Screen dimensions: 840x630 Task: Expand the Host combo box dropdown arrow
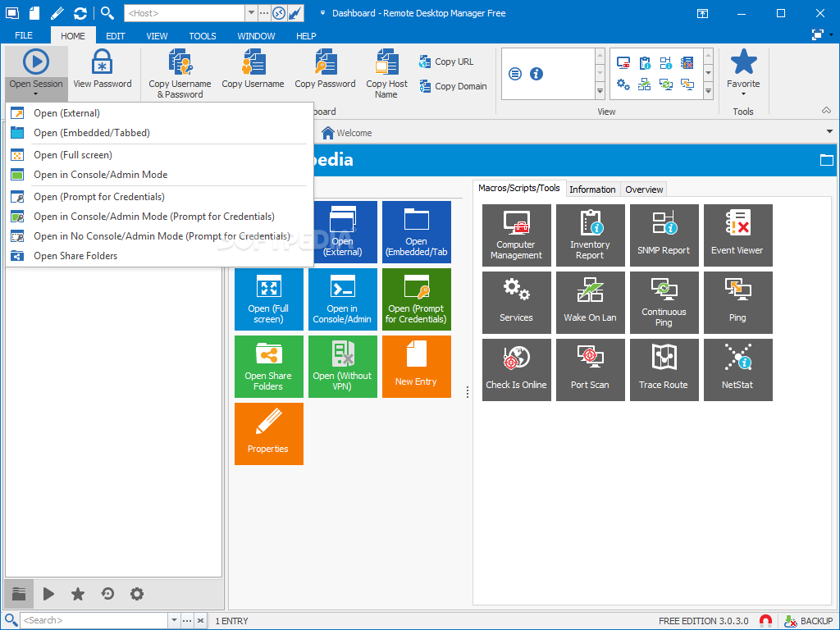click(x=251, y=13)
